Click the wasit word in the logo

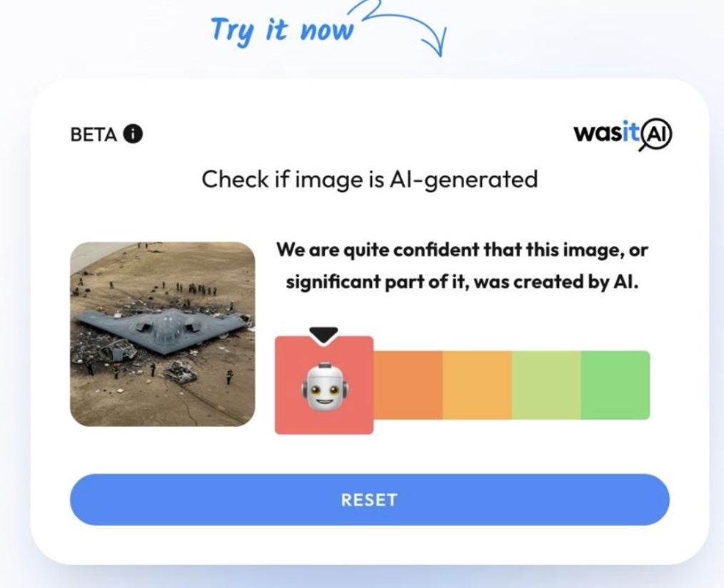pyautogui.click(x=607, y=133)
